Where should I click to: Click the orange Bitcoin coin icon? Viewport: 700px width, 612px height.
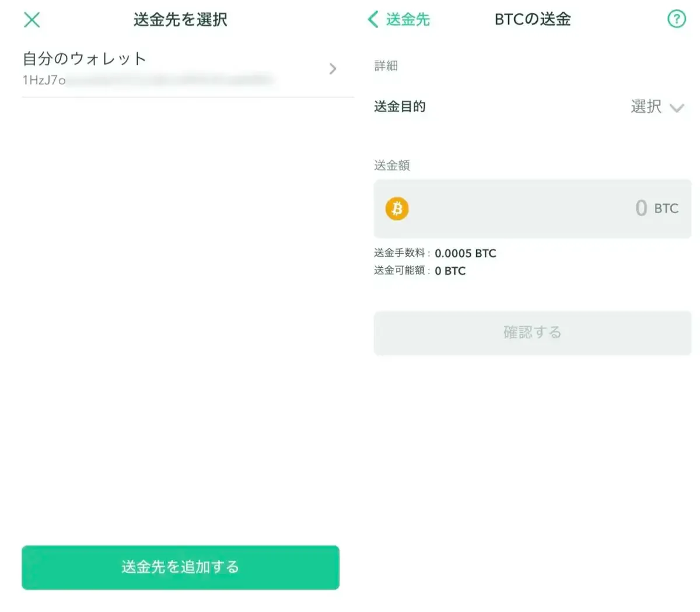tap(397, 208)
